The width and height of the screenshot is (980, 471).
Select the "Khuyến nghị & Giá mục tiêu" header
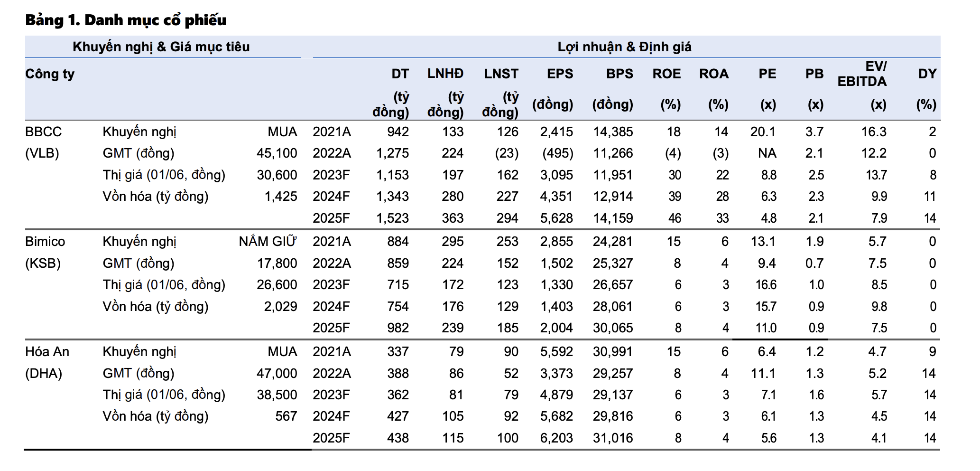tap(161, 47)
